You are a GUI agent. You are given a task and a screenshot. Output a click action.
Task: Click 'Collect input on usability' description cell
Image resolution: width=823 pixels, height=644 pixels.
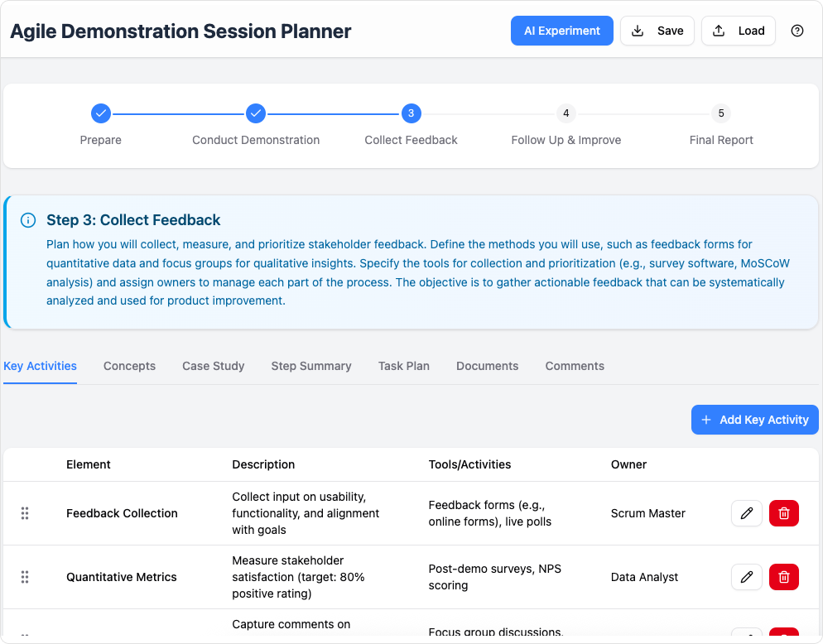[x=306, y=513]
